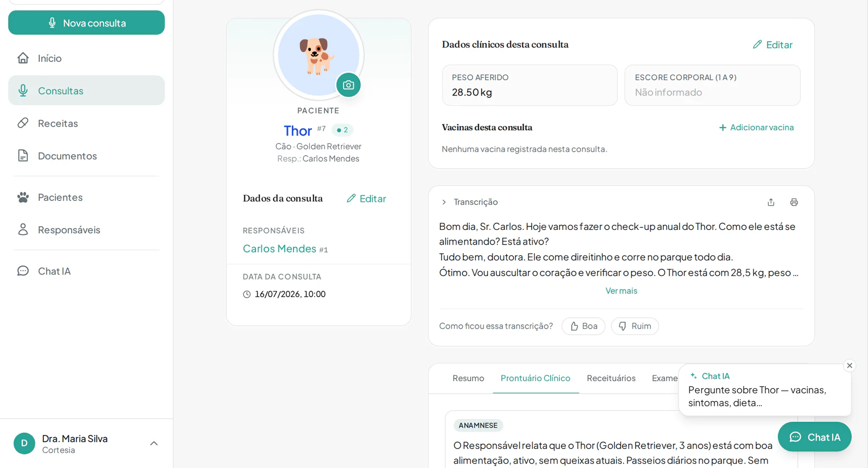Click the document icon beside Documentos
868x468 pixels.
23,156
